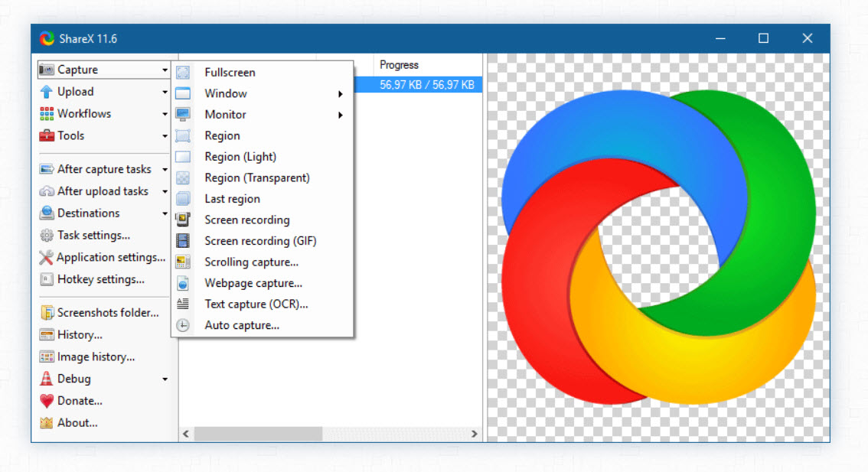Click the Hotkey settings key icon
Screen dimensions: 868x472
click(x=47, y=279)
